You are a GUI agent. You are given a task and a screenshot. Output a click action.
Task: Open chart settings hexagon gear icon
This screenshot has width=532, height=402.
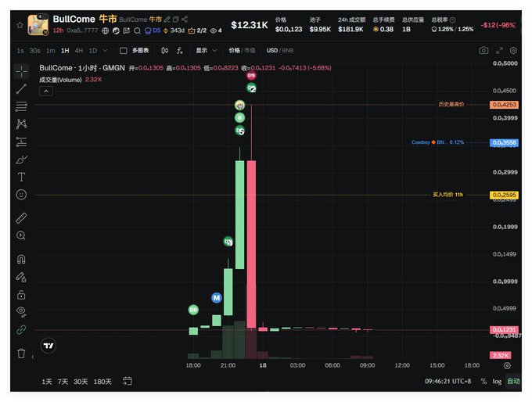513,51
